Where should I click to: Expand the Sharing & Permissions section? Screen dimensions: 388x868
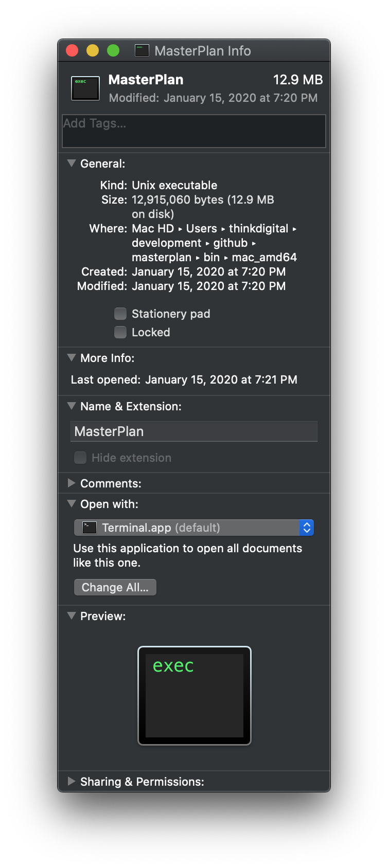coord(71,781)
